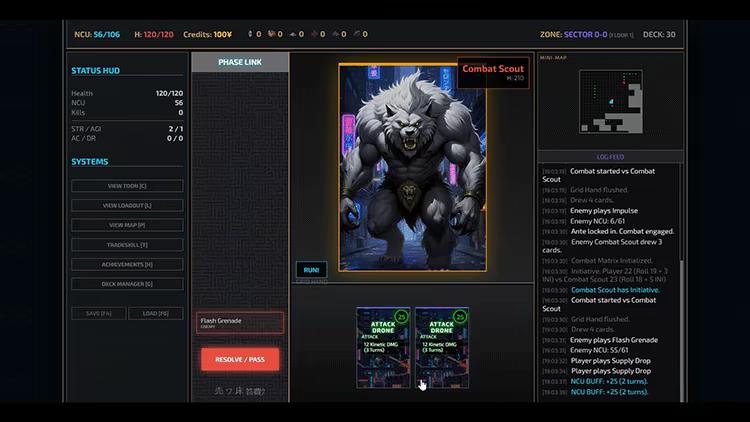
Task: Click the Save [F4] button
Action: click(x=99, y=313)
